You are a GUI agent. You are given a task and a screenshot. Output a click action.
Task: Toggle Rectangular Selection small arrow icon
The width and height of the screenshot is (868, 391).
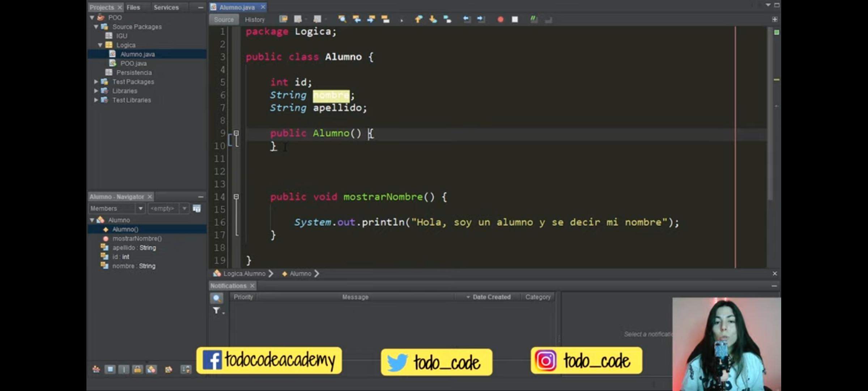(401, 20)
